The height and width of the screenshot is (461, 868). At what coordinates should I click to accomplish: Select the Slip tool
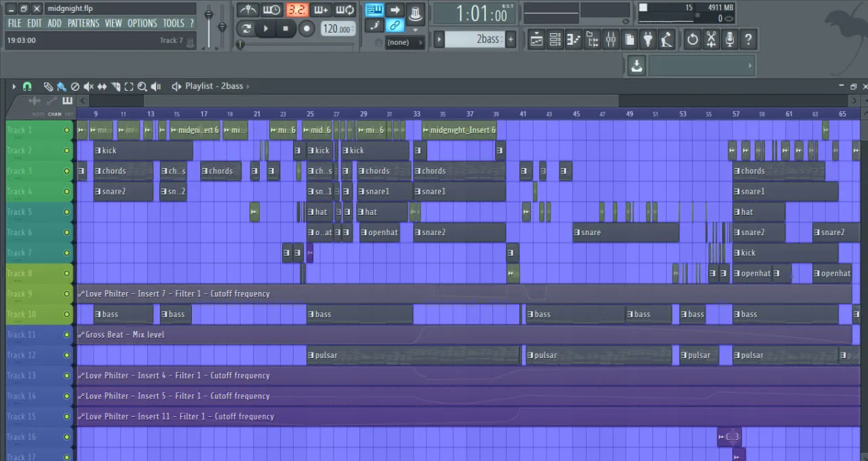click(102, 87)
